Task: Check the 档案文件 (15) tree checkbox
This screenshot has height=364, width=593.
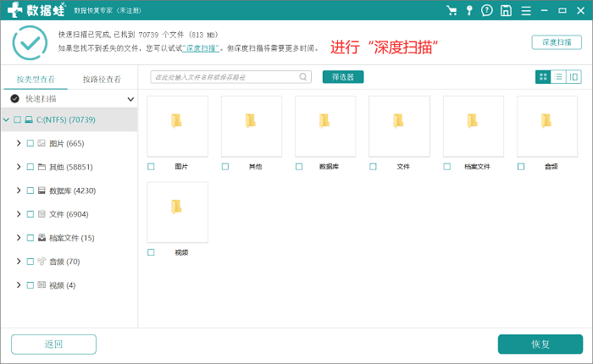Action: (30, 238)
